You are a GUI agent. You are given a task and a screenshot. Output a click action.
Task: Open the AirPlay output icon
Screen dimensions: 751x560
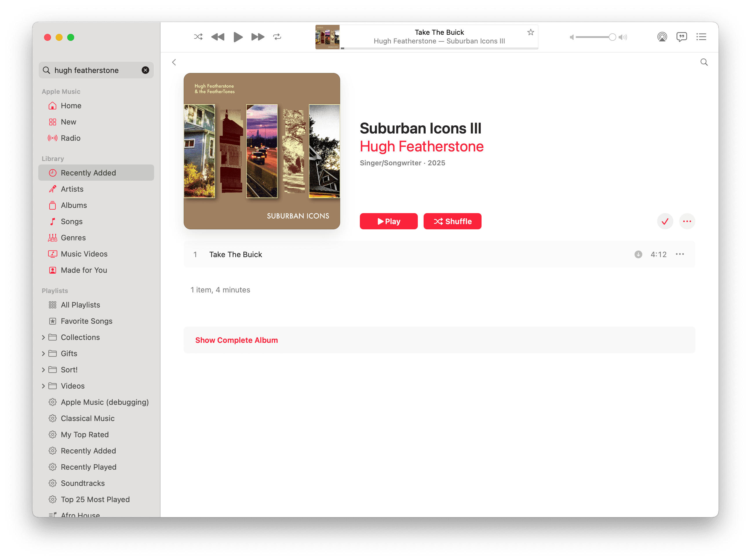[662, 36]
